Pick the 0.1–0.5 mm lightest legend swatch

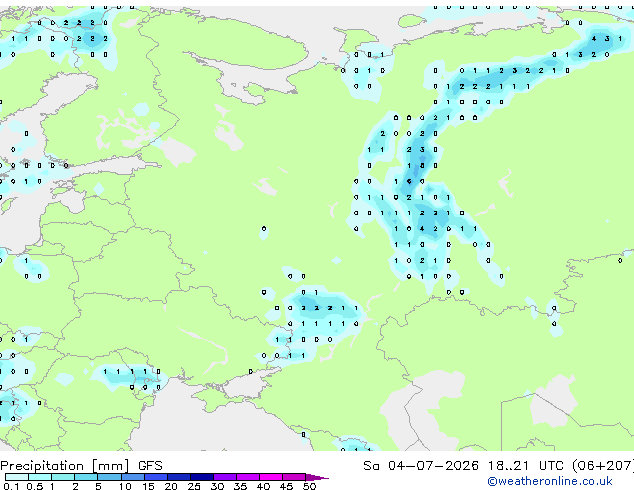point(17,477)
